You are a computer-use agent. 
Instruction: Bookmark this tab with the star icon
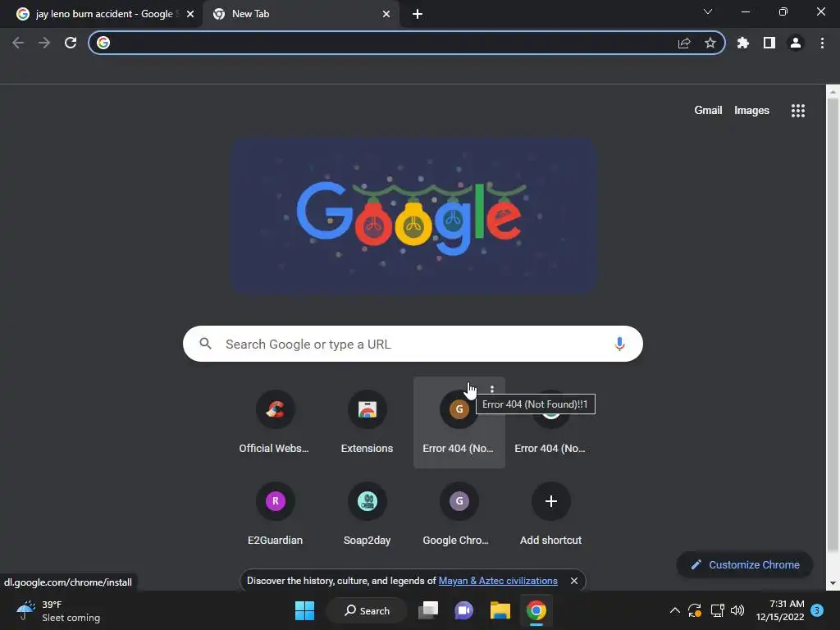(x=710, y=43)
